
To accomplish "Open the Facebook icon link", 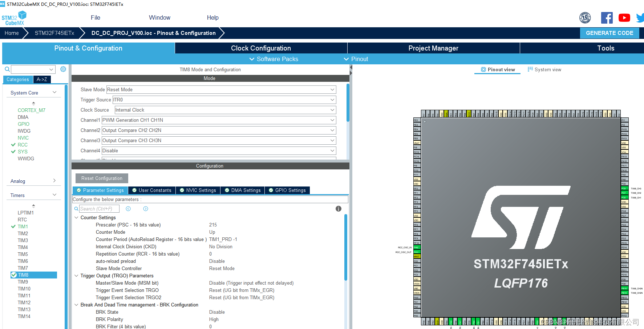I will coord(607,18).
